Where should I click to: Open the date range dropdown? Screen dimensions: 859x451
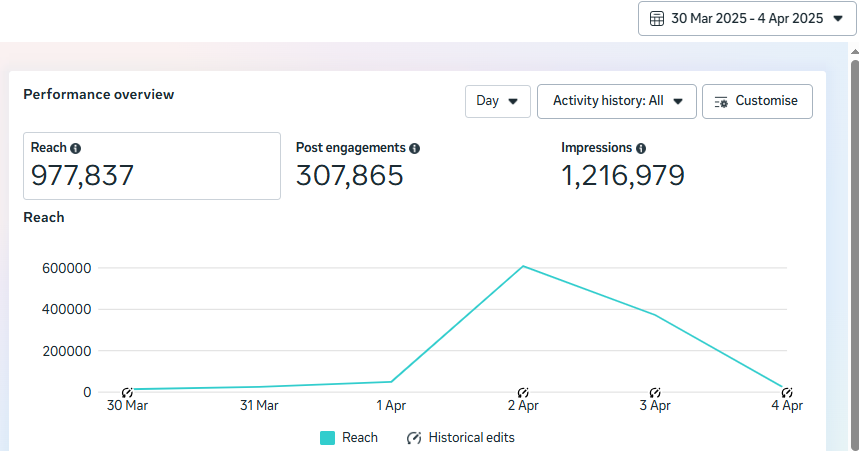point(747,19)
